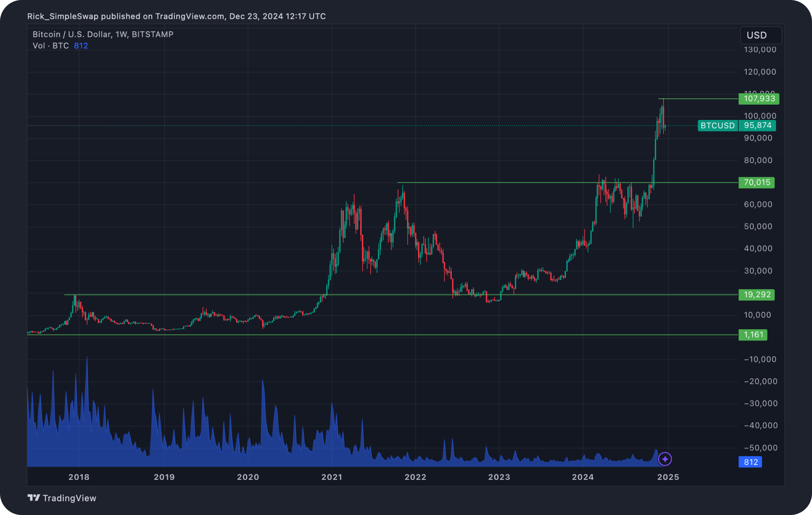Click the 10,000 price axis label
812x515 pixels.
tap(757, 315)
